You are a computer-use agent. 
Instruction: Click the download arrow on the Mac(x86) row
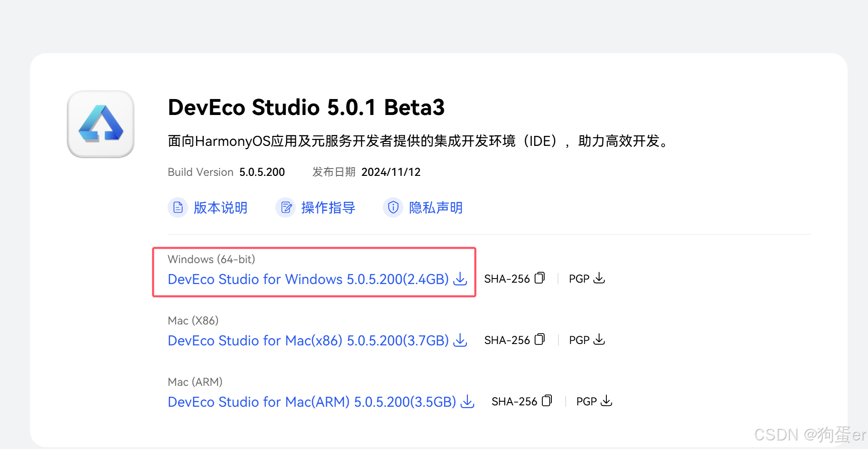click(x=460, y=340)
